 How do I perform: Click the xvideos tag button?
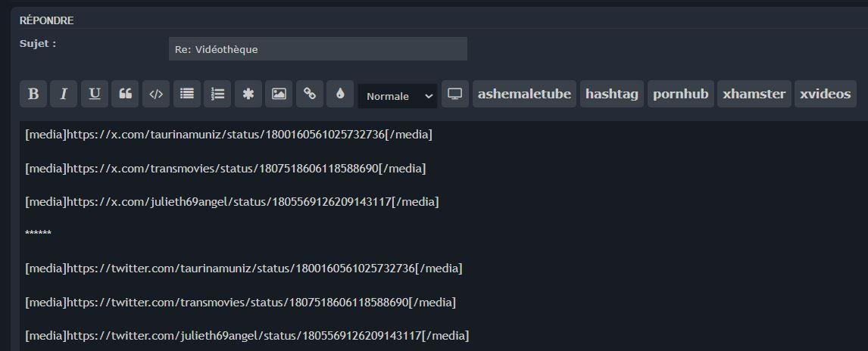825,94
